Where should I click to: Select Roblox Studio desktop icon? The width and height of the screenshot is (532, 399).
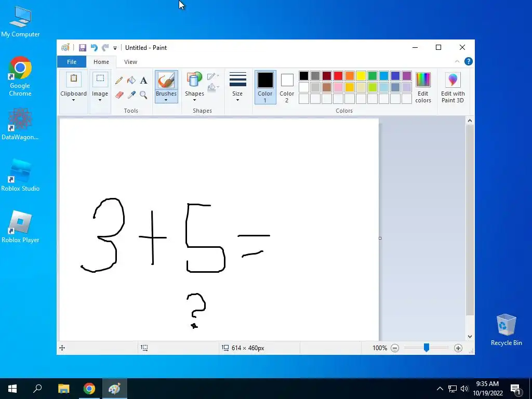[20, 176]
